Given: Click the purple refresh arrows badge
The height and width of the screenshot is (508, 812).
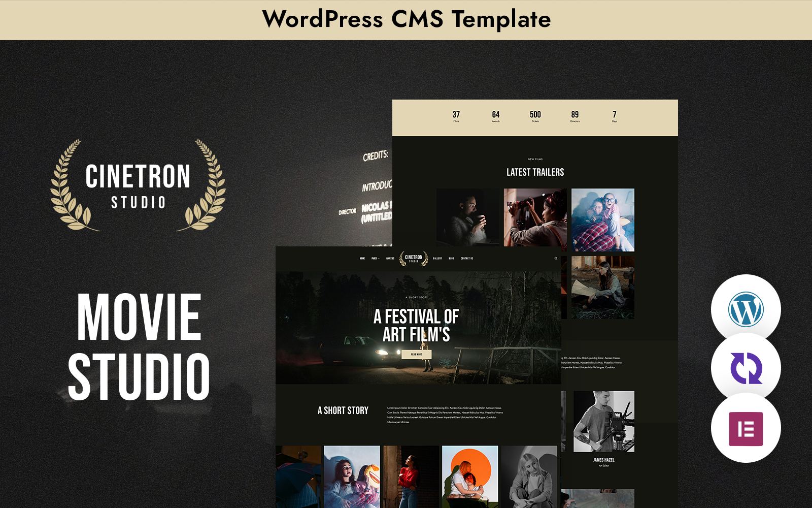Looking at the screenshot, I should click(x=746, y=368).
